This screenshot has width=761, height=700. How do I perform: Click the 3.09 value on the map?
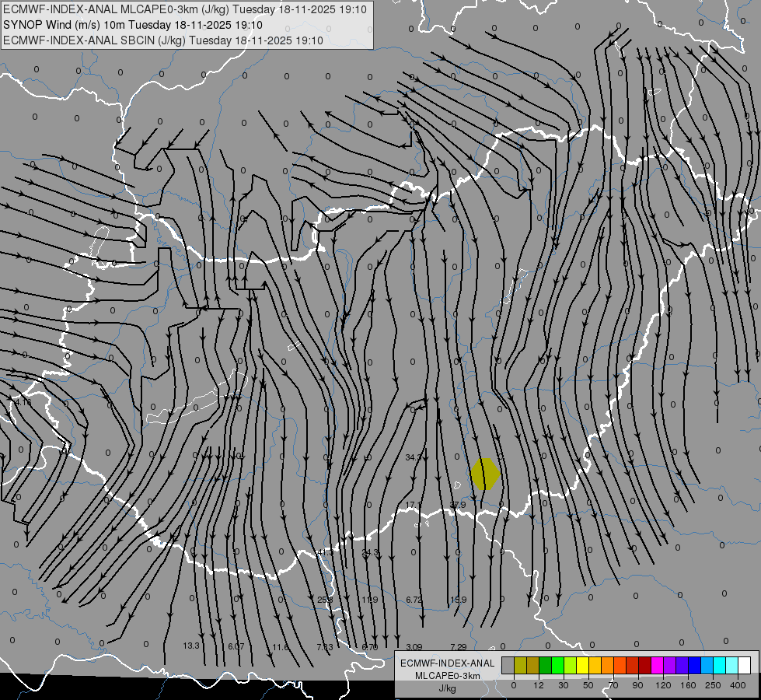click(x=414, y=647)
